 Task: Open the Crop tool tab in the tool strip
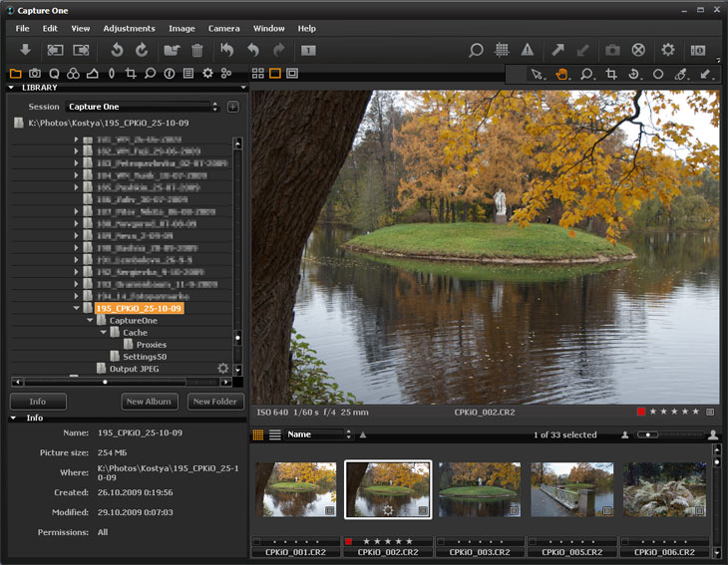pyautogui.click(x=131, y=74)
